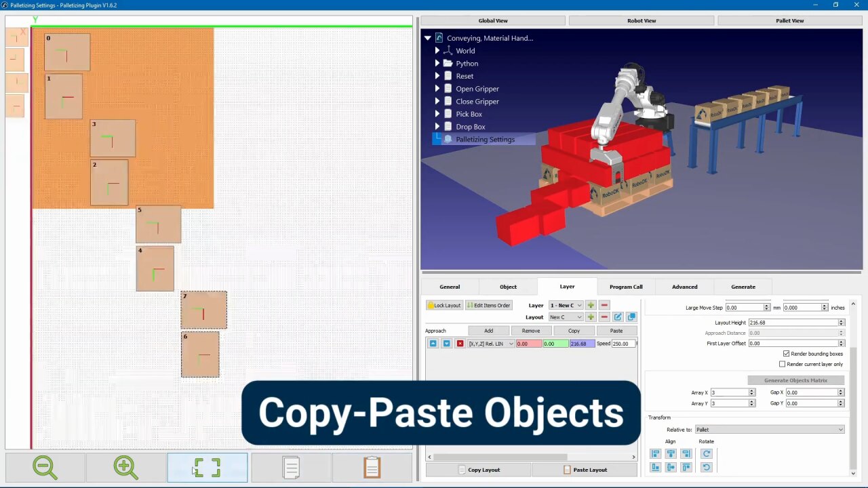Screen dimensions: 868x488
Task: Click the zoom out magnifier button
Action: pyautogui.click(x=45, y=468)
